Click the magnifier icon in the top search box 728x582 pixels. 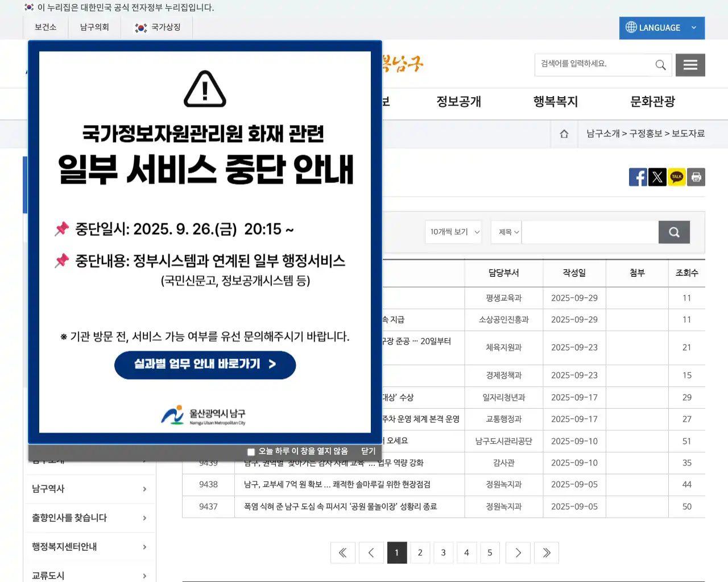pos(660,65)
